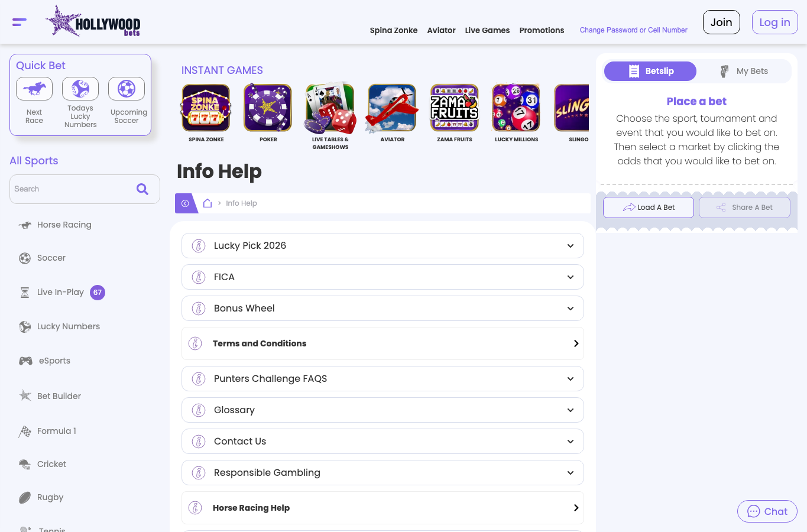The image size is (807, 532).
Task: Switch to the My Bets tab
Action: click(x=744, y=71)
